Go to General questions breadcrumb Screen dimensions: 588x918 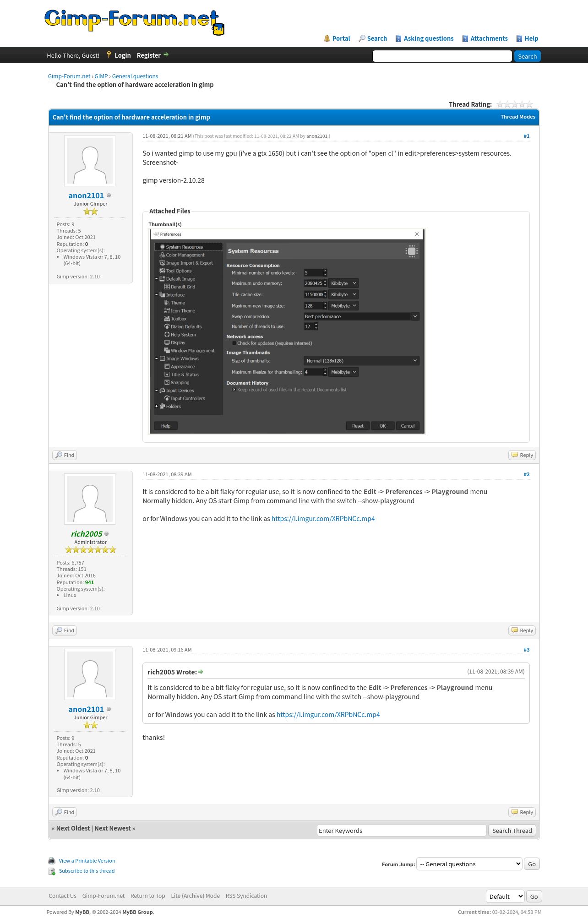tap(135, 76)
